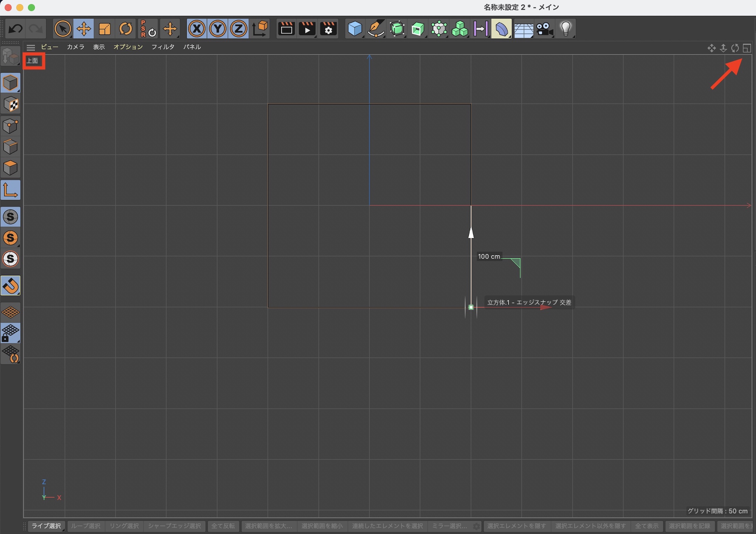
Task: Click the Camera object icon
Action: coord(544,29)
